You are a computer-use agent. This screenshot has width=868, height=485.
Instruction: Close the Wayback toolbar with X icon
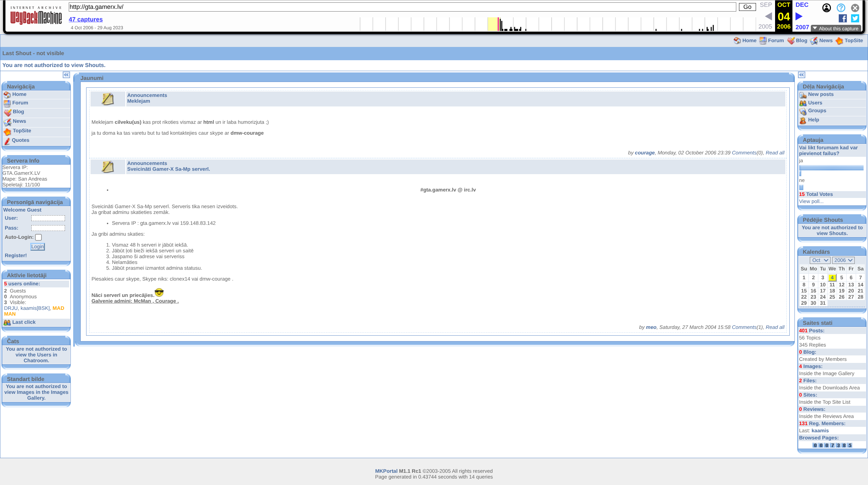(855, 8)
